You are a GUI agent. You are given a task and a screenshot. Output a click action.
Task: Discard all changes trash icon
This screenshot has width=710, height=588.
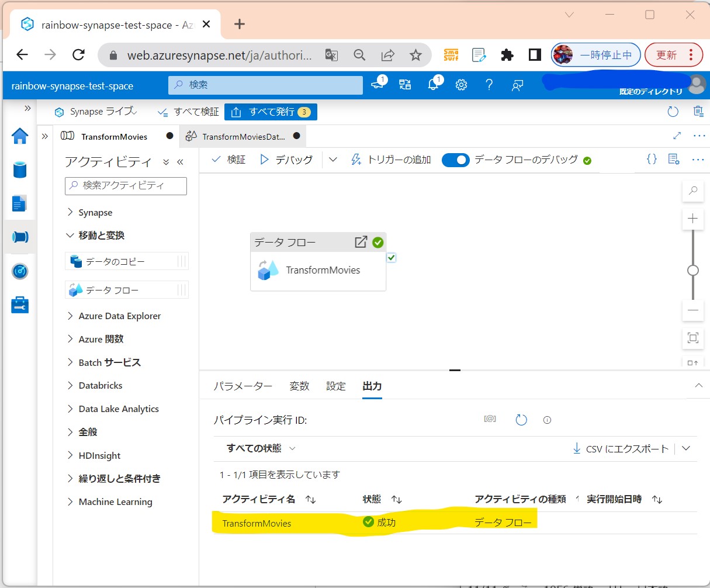[x=698, y=111]
